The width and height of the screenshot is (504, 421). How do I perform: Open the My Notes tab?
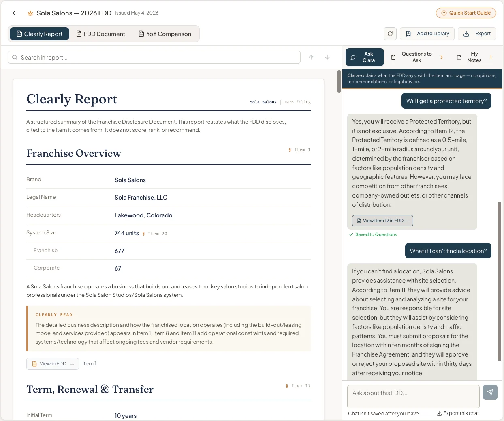point(474,57)
